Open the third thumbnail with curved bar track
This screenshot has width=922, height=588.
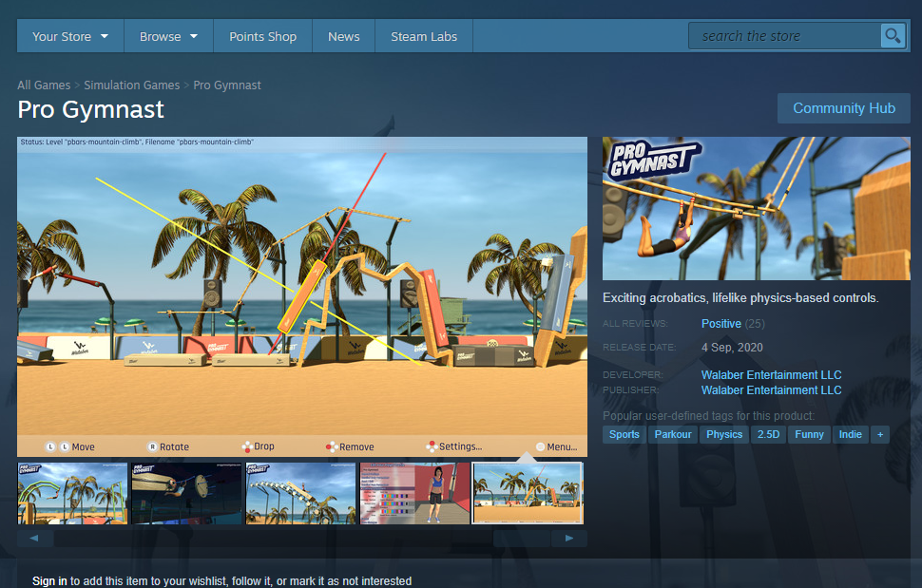pyautogui.click(x=300, y=493)
